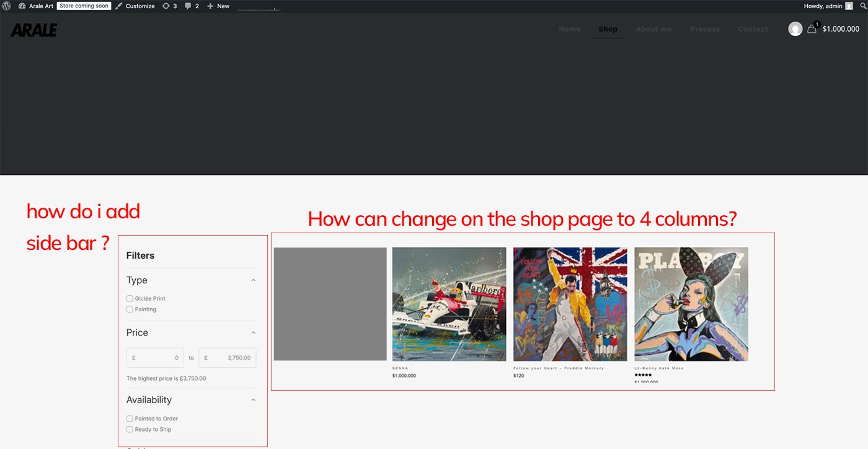The width and height of the screenshot is (868, 449).
Task: Click the WordPress logo in admin bar
Action: (x=7, y=6)
